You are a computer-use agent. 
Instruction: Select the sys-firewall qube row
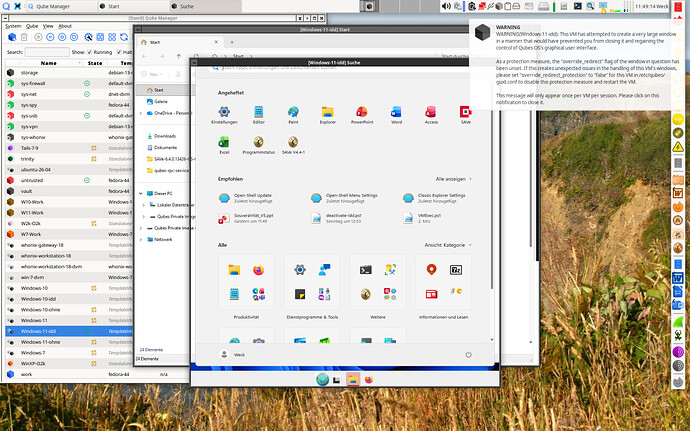click(69, 83)
